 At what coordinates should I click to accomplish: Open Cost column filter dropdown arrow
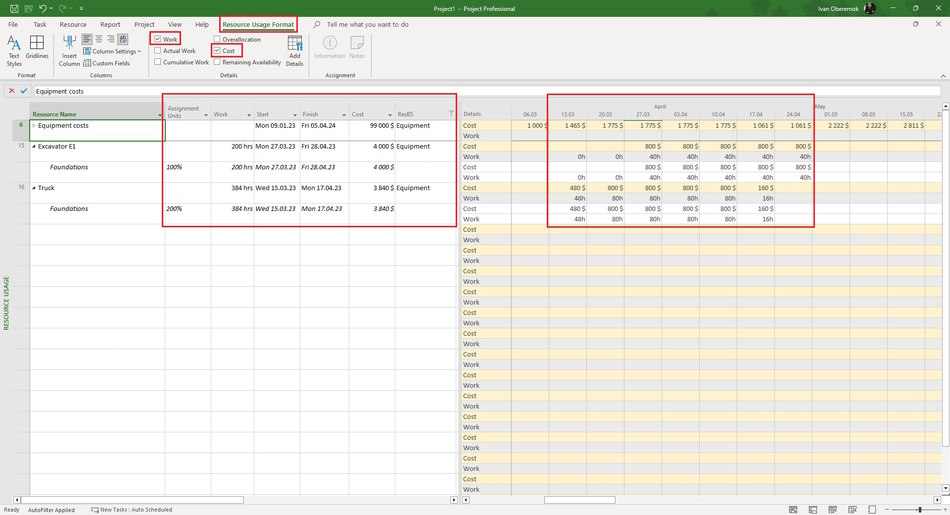click(390, 115)
